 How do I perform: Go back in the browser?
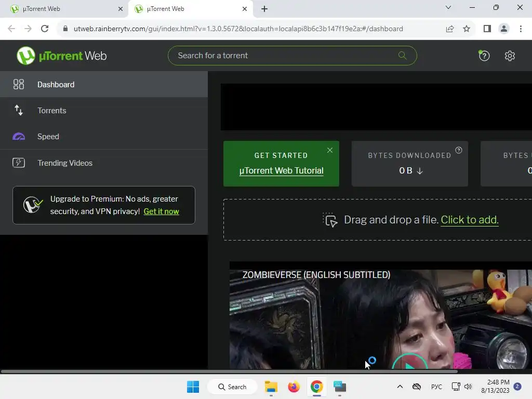[11, 29]
